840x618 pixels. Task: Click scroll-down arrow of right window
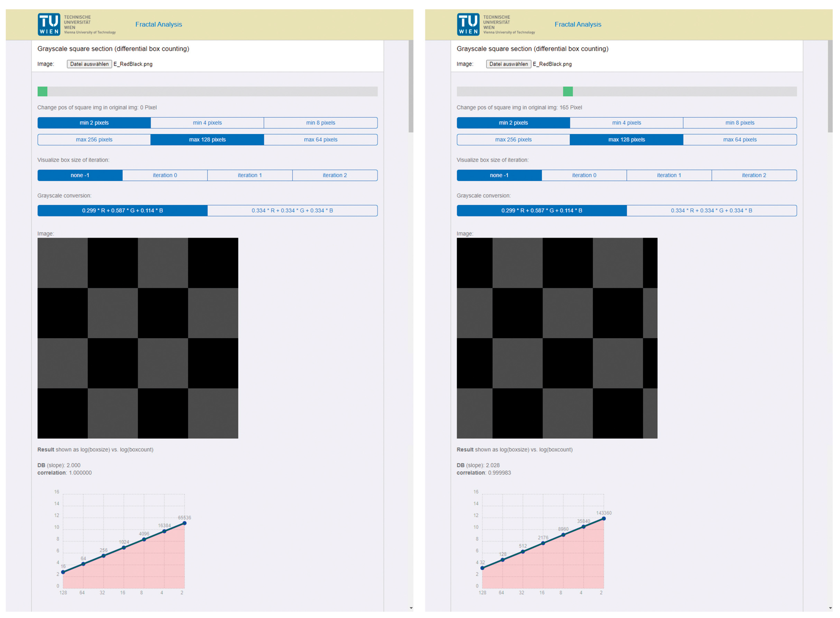(x=830, y=608)
